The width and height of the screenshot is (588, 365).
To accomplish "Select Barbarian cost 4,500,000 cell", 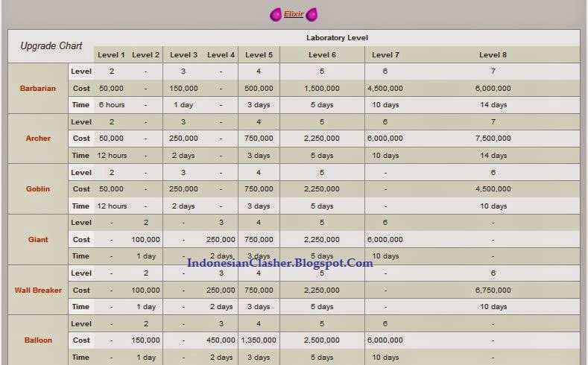I will point(385,89).
